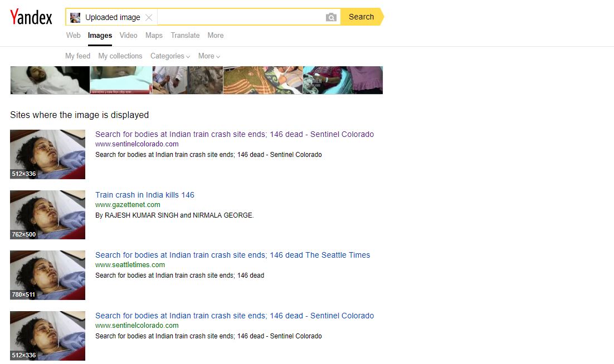
Task: Open the Video tab
Action: point(129,35)
